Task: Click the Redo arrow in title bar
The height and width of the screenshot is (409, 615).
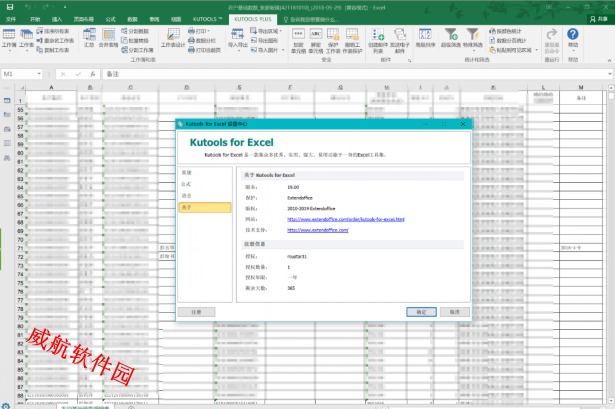Action: pos(45,7)
